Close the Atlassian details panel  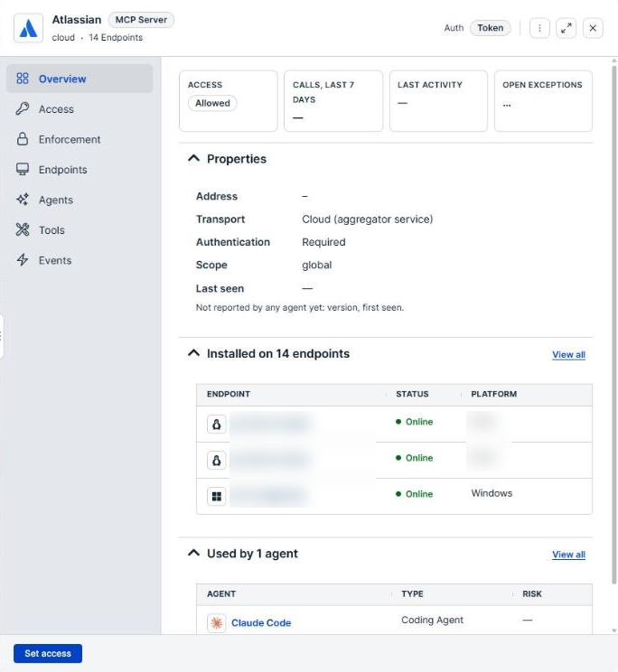(x=593, y=28)
